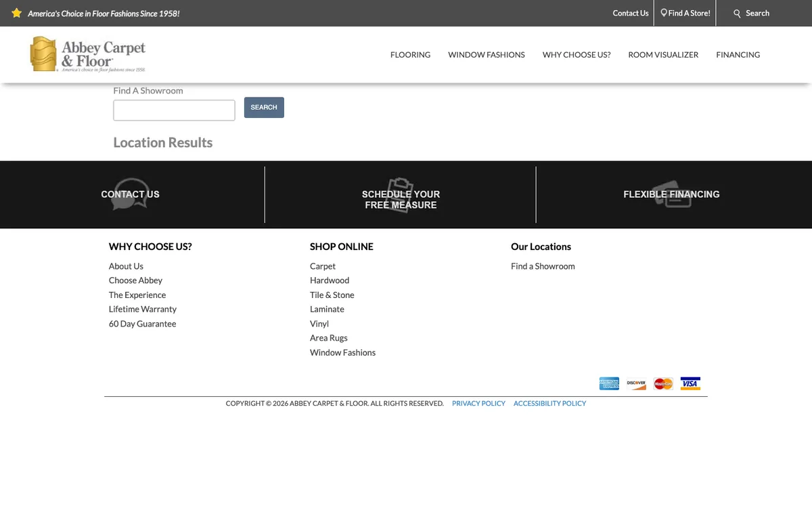Open the Lifetime Warranty link
This screenshot has width=812, height=508.
(143, 310)
